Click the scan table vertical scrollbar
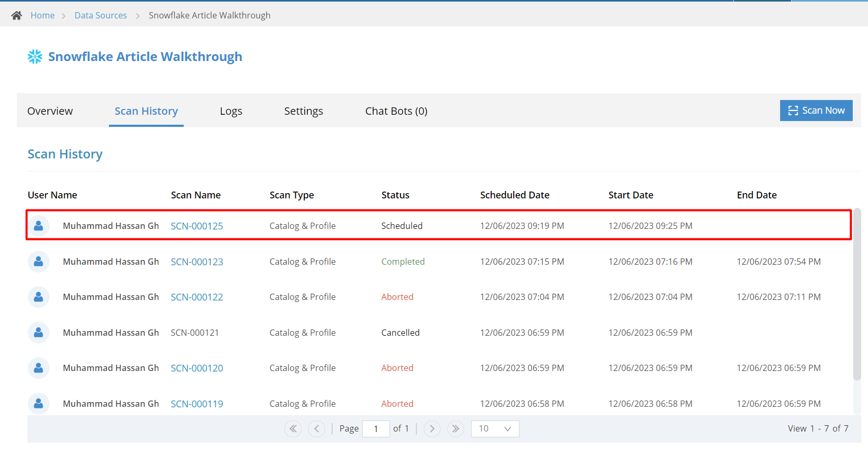The width and height of the screenshot is (868, 461). tap(857, 294)
